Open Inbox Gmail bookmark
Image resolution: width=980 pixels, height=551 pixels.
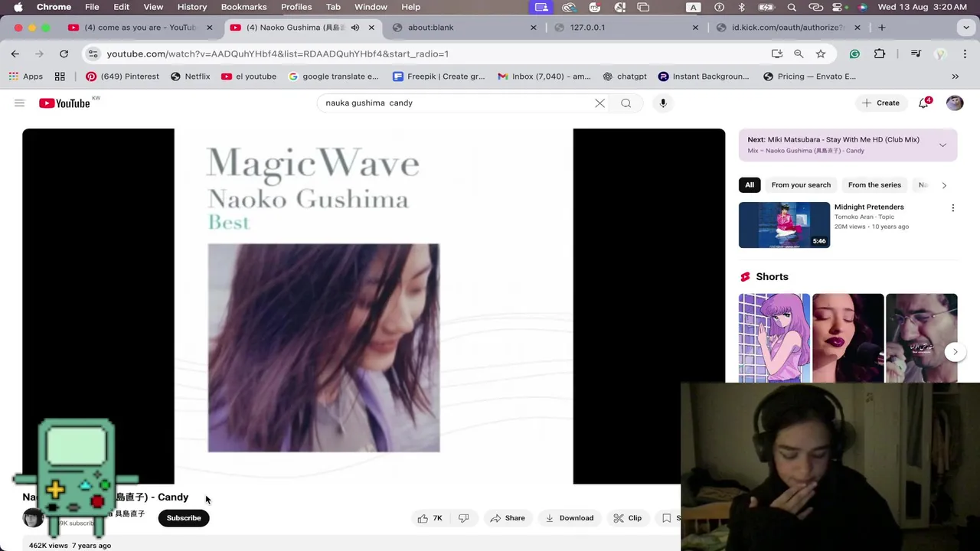[x=544, y=77]
